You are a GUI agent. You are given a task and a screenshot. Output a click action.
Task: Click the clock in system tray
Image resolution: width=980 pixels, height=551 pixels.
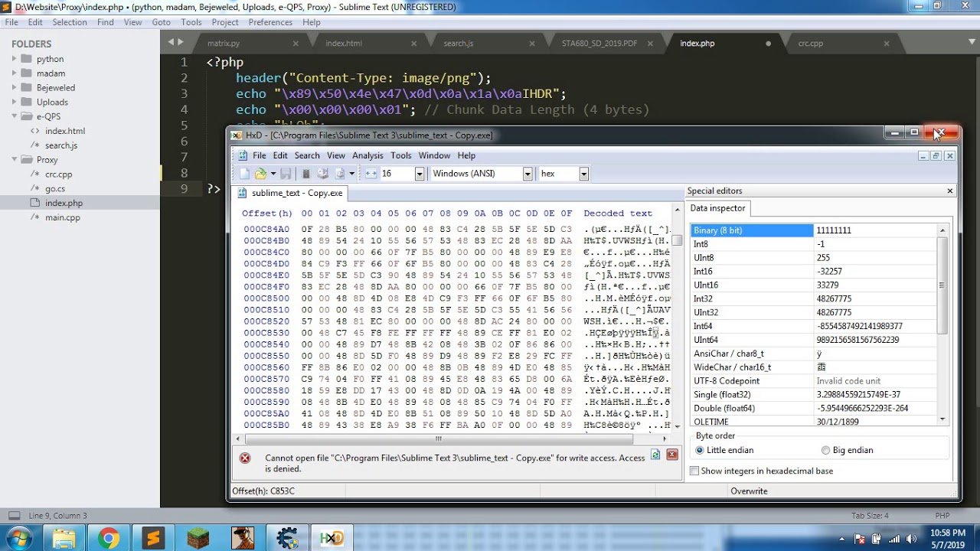pos(949,539)
